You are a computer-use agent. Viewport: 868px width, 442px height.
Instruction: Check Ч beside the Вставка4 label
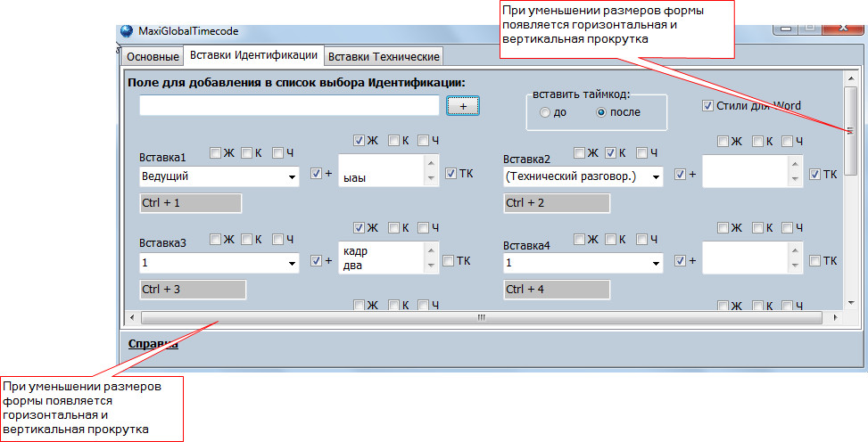(642, 239)
